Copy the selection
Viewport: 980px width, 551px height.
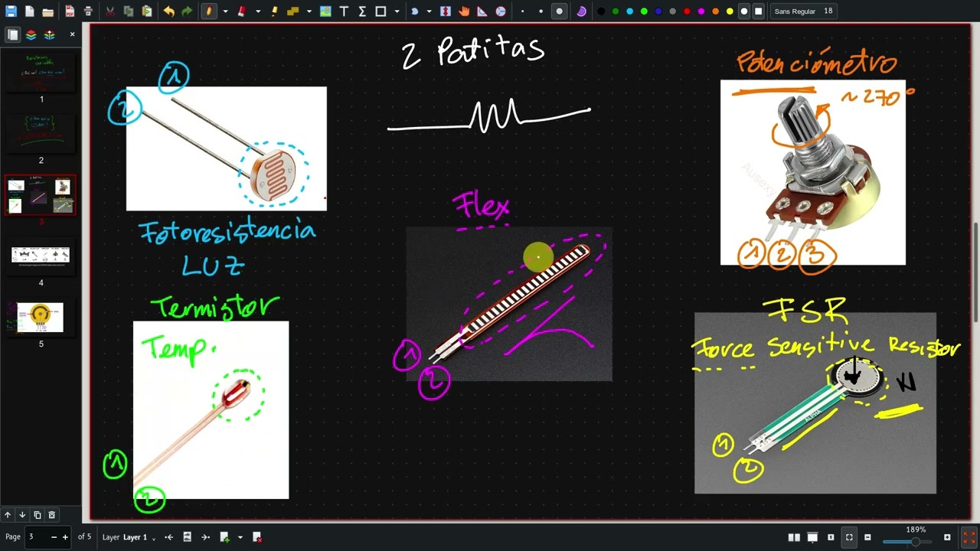coord(129,11)
